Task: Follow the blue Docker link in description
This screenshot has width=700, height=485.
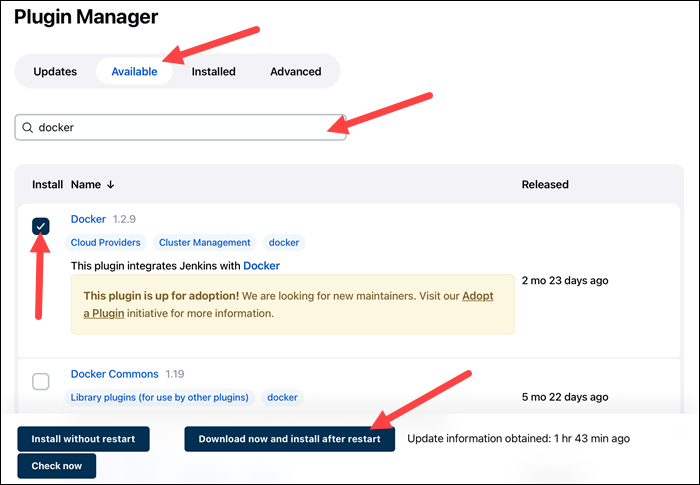Action: coord(262,266)
